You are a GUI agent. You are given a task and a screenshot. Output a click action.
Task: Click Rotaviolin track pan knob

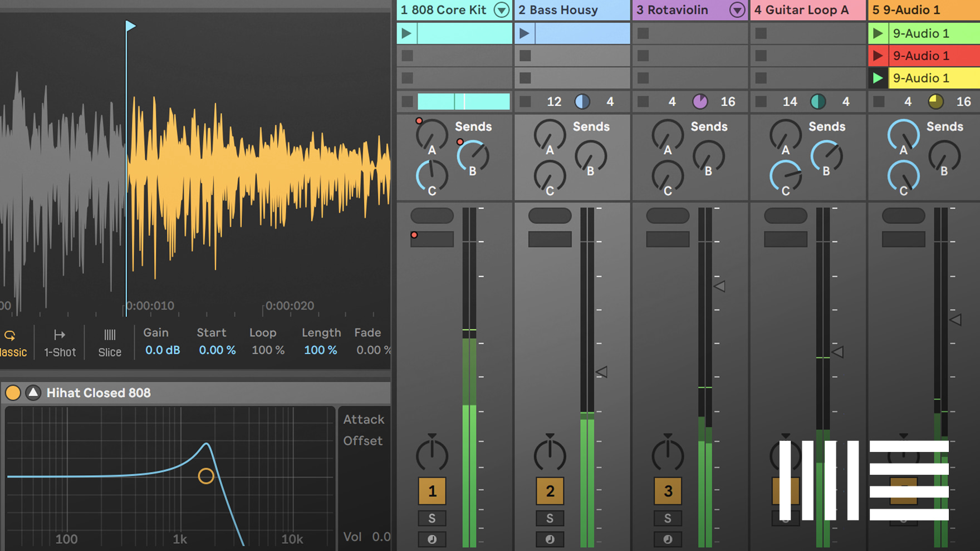[667, 455]
